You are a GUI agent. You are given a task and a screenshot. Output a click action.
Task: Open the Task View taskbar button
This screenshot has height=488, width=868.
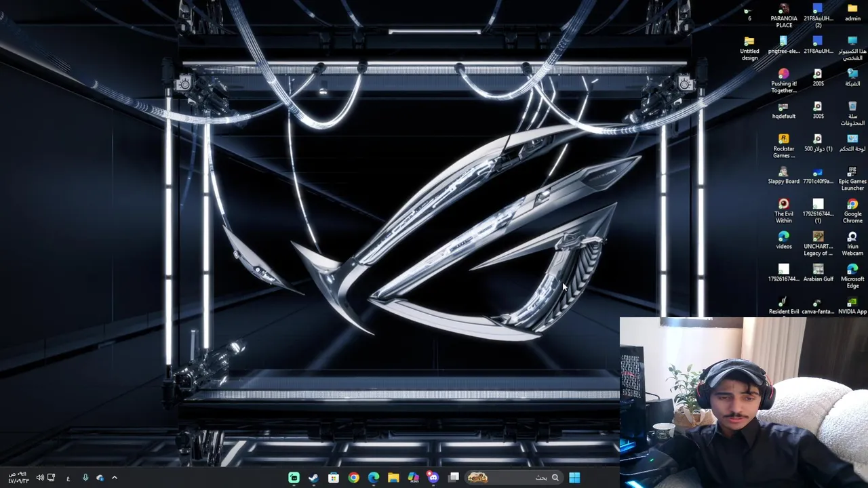pos(454,478)
